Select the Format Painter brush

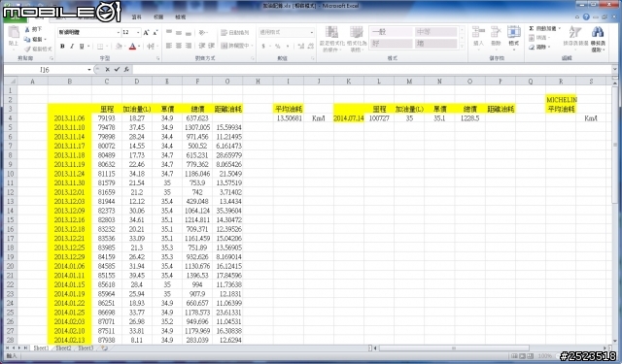27,50
